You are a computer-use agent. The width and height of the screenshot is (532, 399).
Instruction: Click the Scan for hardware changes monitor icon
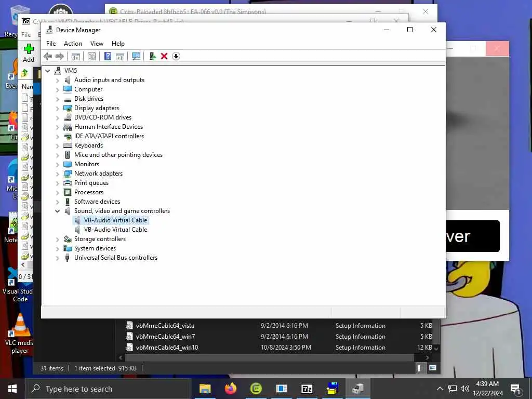(x=136, y=56)
